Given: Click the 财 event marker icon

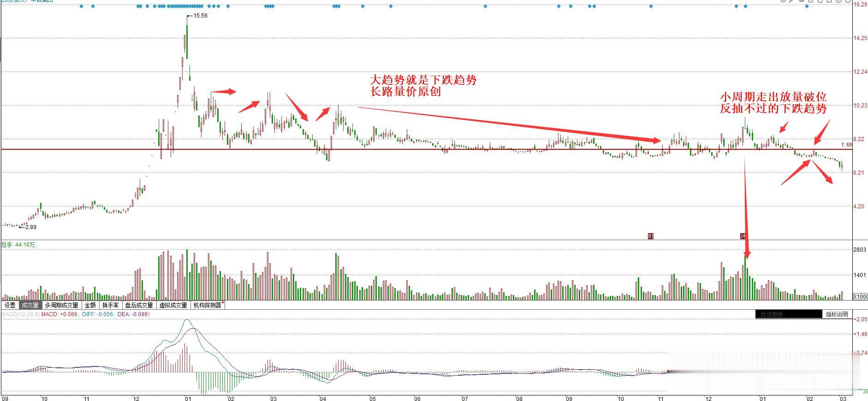Looking at the screenshot, I should click(651, 236).
